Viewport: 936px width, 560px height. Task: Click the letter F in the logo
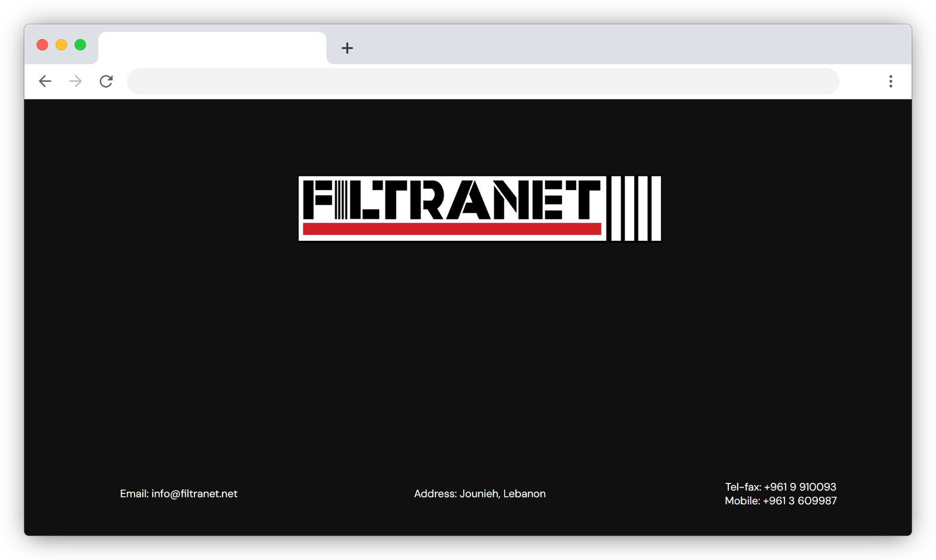[318, 200]
